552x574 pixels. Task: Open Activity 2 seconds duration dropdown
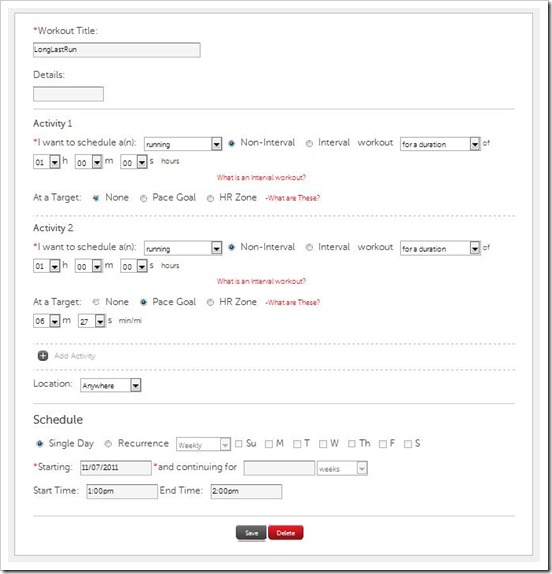[x=134, y=266]
